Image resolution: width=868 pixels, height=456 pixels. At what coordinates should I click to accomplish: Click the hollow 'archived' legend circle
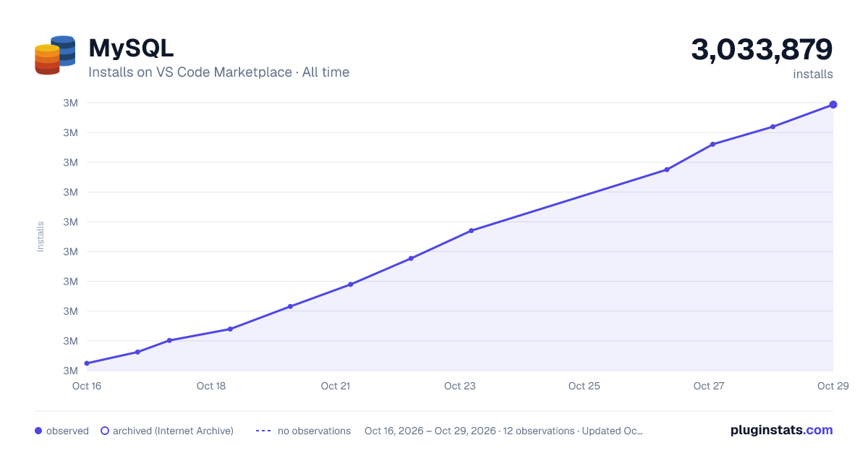pyautogui.click(x=105, y=431)
